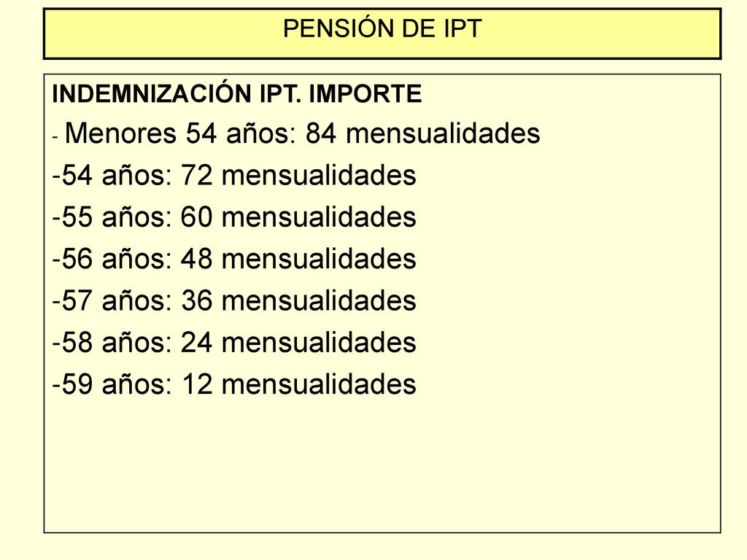Click the word IMPORTE in heading
This screenshot has width=747, height=560.
point(365,93)
